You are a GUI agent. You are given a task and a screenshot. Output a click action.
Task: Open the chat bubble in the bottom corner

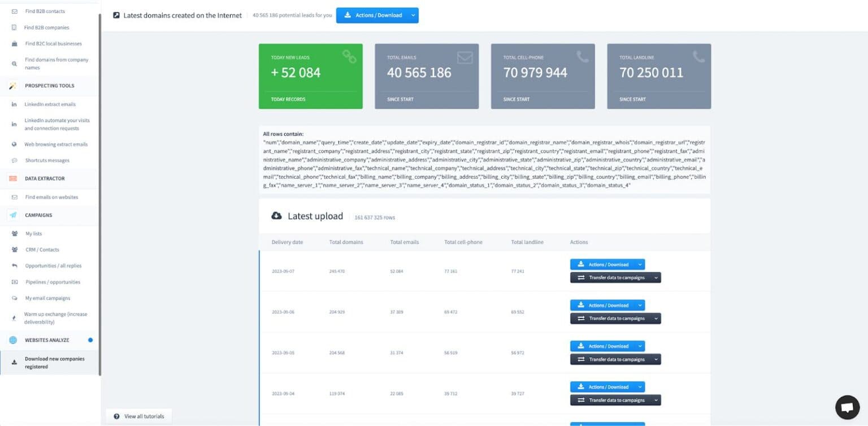click(x=847, y=407)
